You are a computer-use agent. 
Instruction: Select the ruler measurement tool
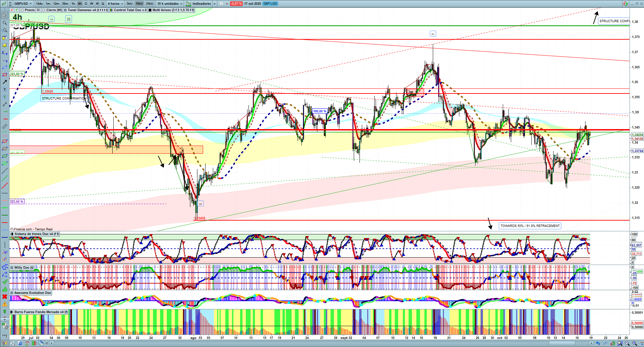pos(5,126)
